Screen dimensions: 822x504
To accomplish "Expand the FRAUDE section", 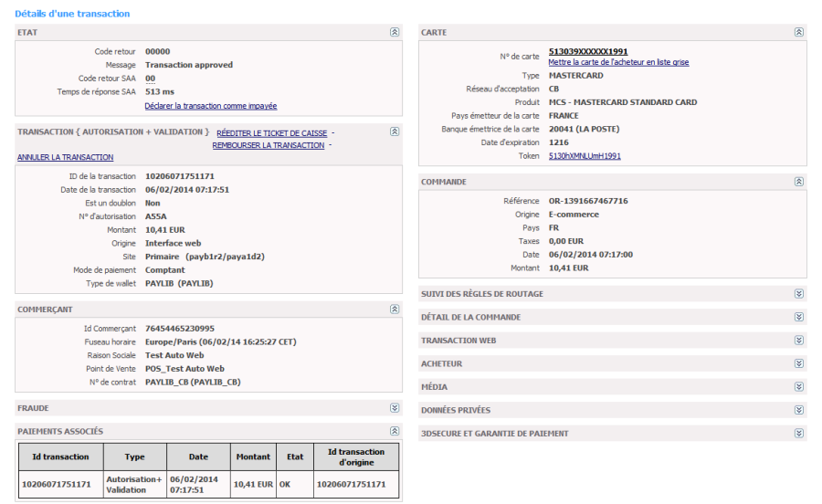I will point(395,407).
